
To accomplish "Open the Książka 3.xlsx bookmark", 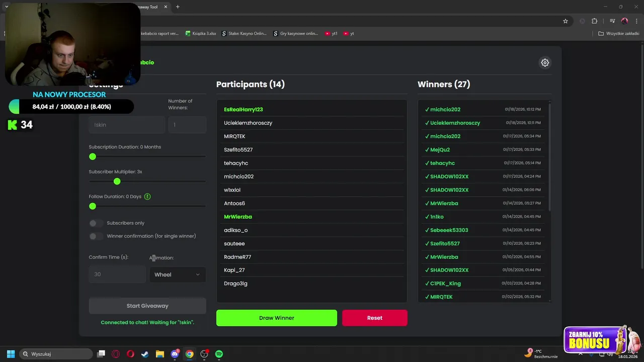I will coord(201,34).
